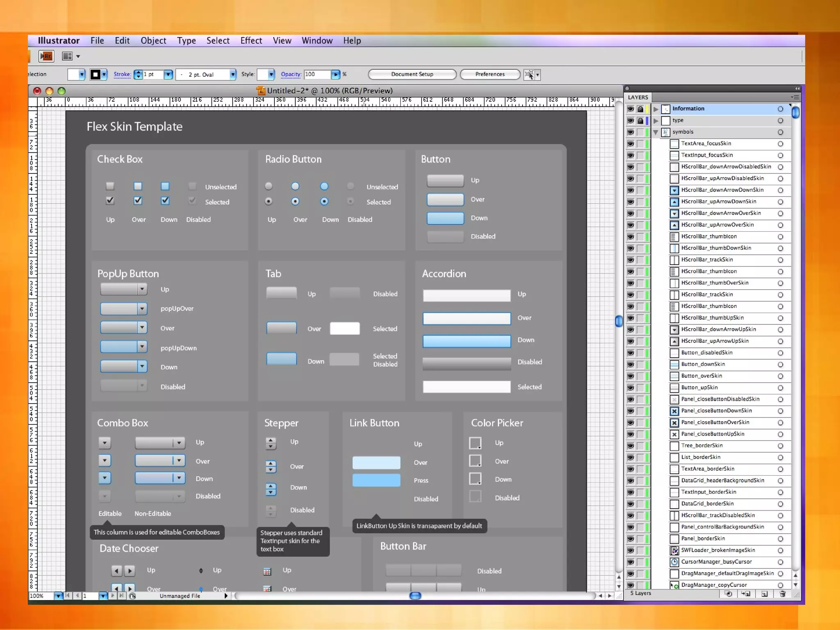The image size is (840, 630).
Task: Click the First artboard navigation arrow
Action: pos(68,596)
